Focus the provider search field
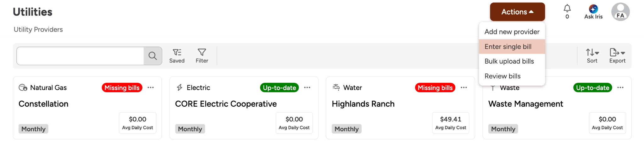This screenshot has height=159, width=644. 80,56
